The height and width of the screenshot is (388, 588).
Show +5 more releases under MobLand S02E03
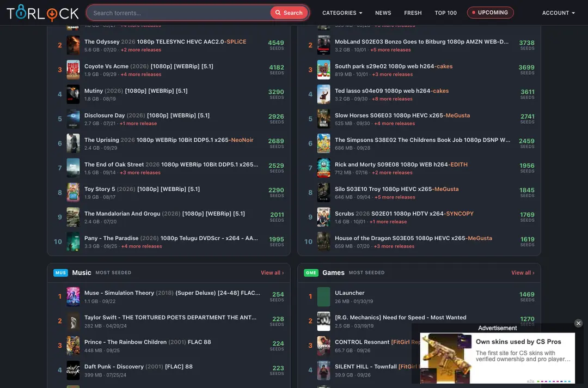(x=390, y=50)
